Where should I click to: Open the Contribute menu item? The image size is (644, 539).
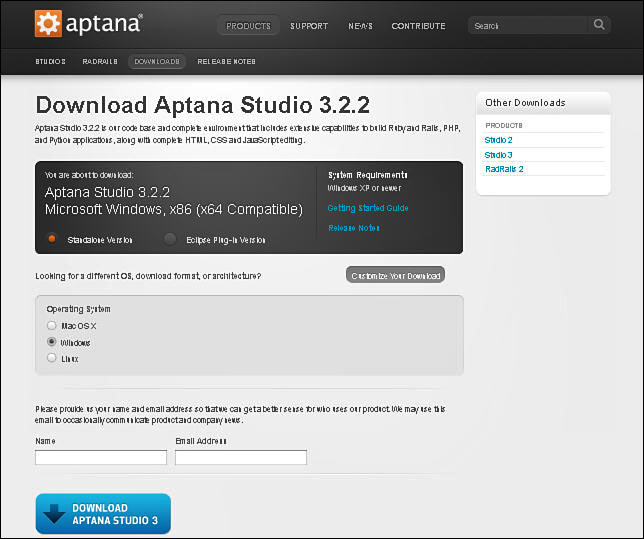[x=418, y=26]
